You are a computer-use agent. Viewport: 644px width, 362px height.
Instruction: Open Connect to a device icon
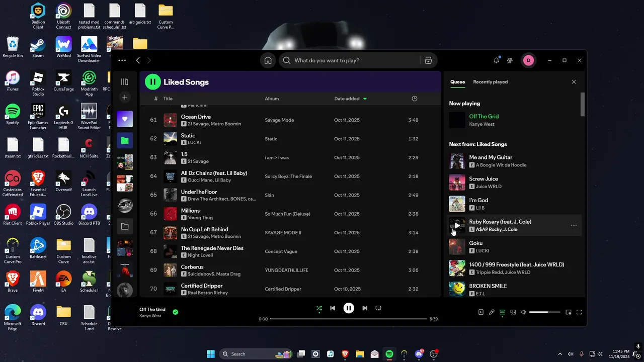(x=513, y=312)
